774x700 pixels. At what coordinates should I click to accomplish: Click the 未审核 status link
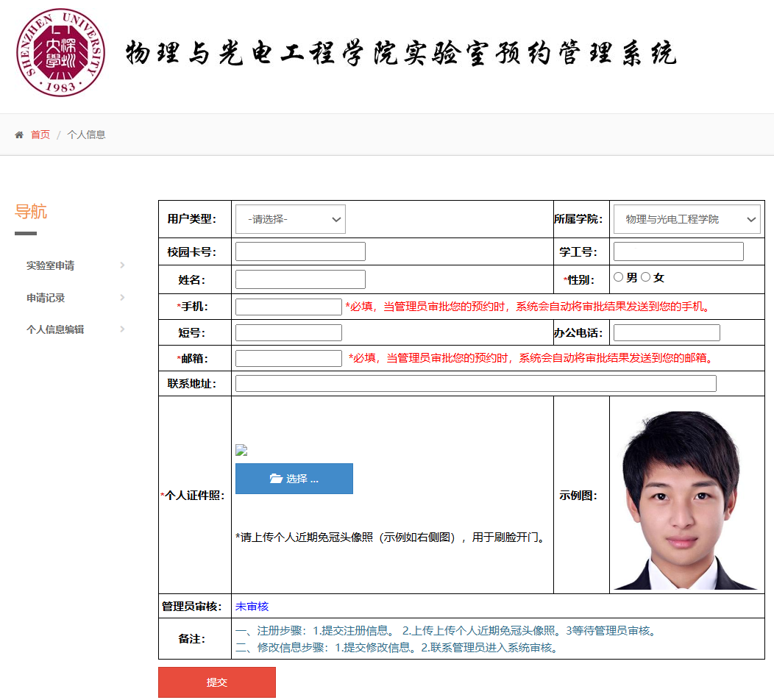(x=252, y=607)
